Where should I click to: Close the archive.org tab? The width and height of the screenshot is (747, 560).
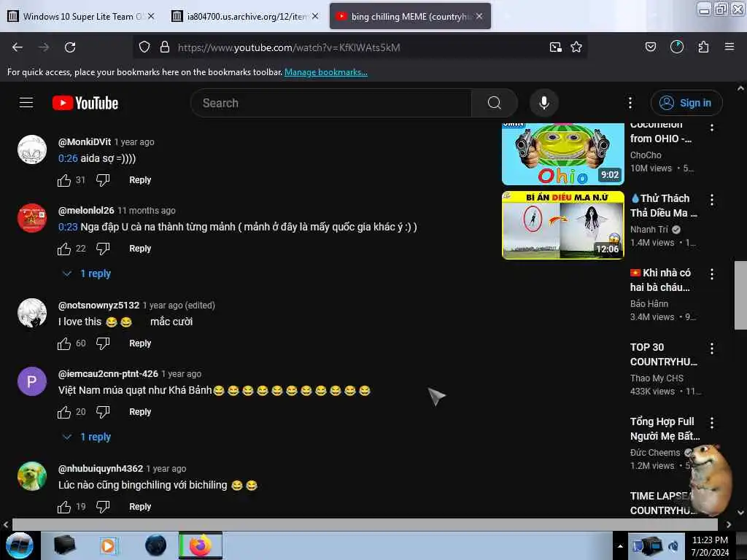(315, 16)
